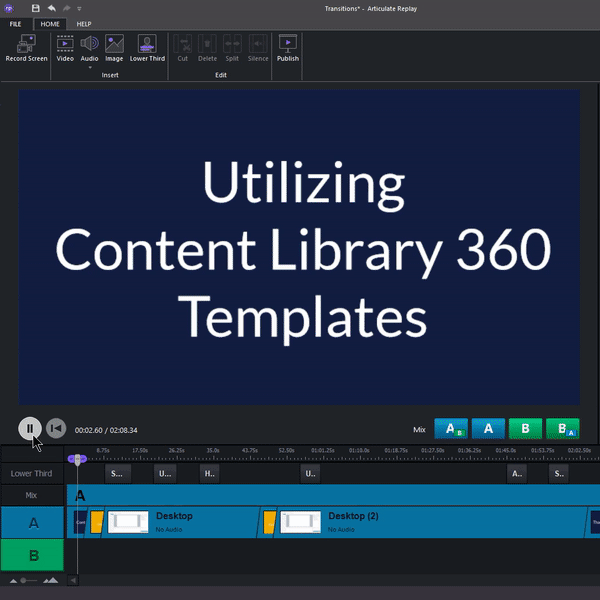Click the Mix track label

pyautogui.click(x=31, y=496)
